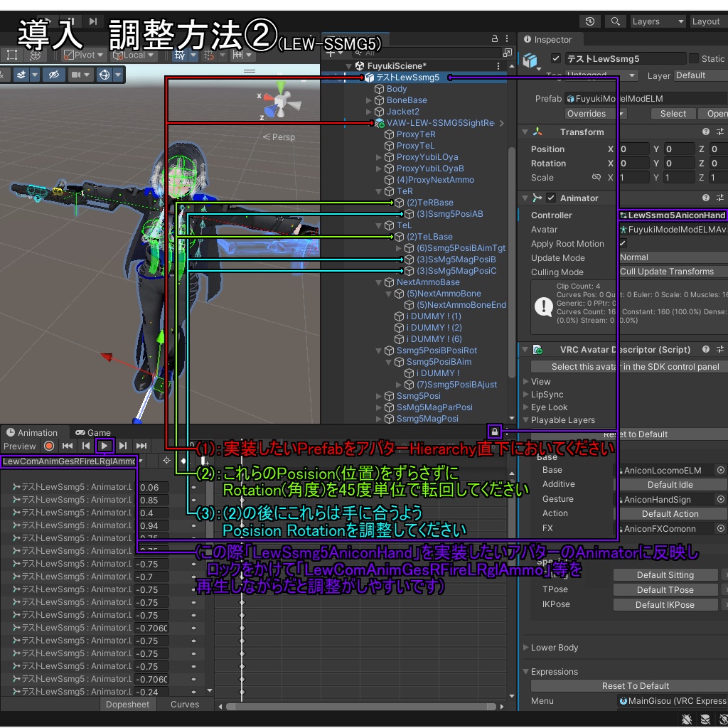Toggle Apply Root Motion checkbox
728x728 pixels.
coord(623,243)
